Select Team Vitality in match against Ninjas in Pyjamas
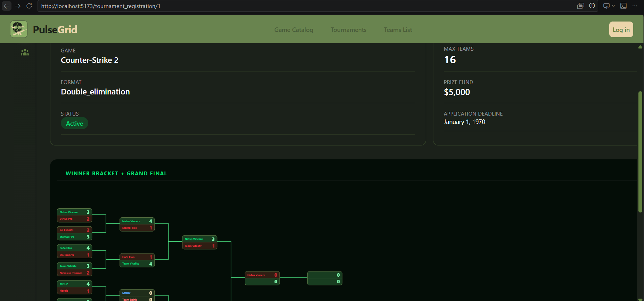The height and width of the screenshot is (301, 644). click(74, 266)
